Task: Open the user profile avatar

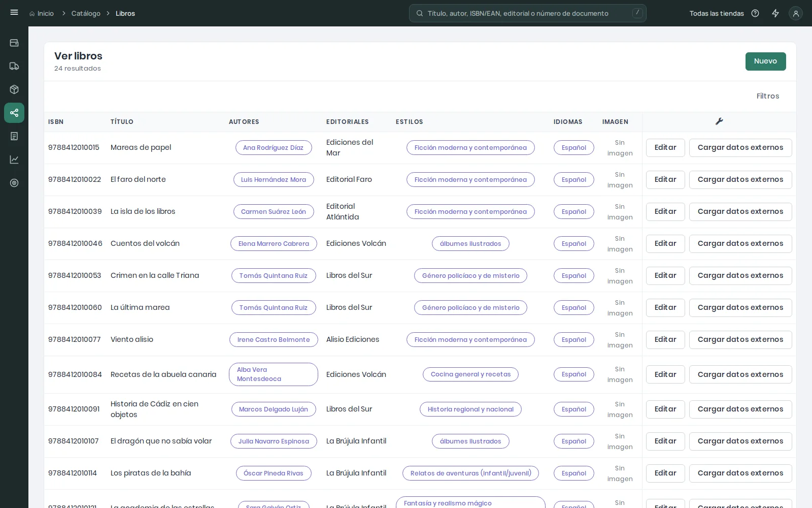Action: pyautogui.click(x=796, y=14)
